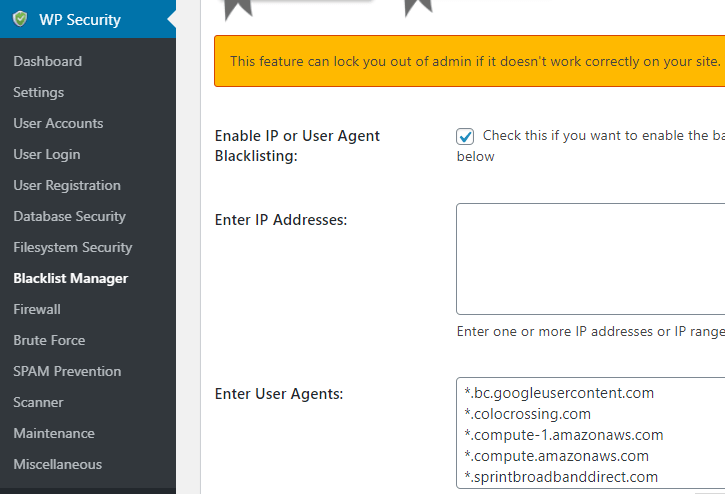Viewport: 725px width, 494px height.
Task: Focus the Enter IP Addresses text area
Action: coord(590,259)
